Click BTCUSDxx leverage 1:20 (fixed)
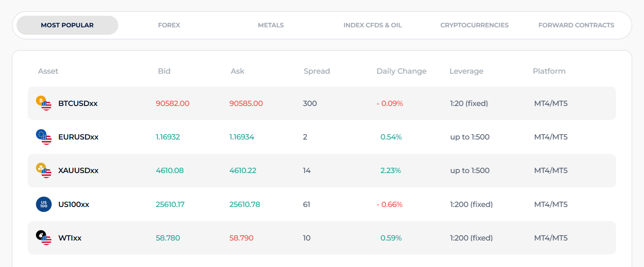 click(469, 103)
